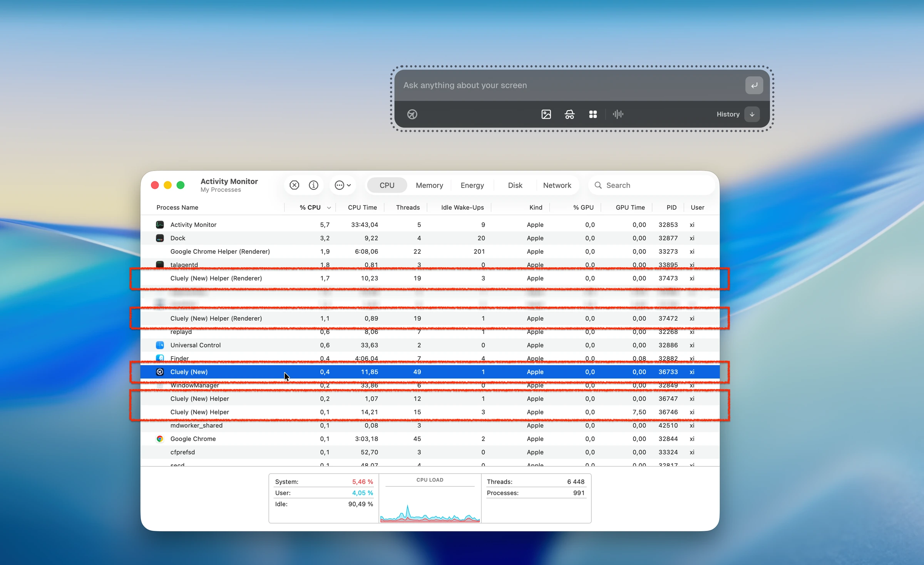
Task: Select the cfprefsd process row
Action: [x=430, y=452]
